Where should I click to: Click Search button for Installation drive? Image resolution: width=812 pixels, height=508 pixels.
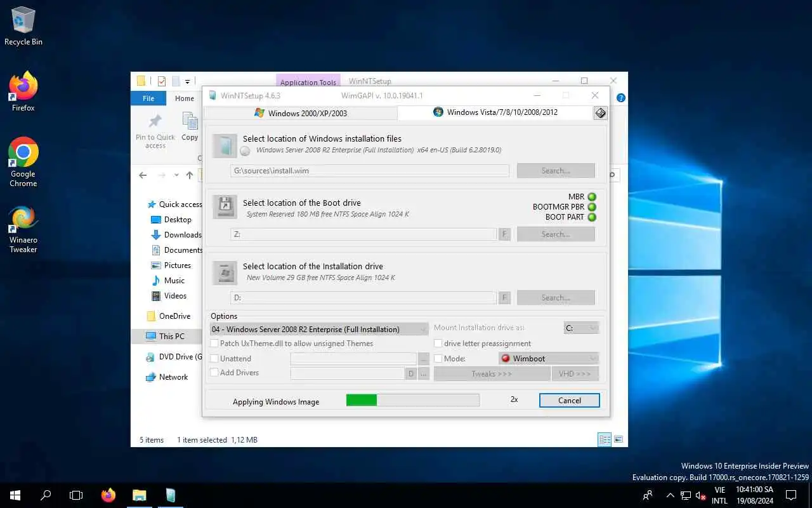tap(556, 298)
